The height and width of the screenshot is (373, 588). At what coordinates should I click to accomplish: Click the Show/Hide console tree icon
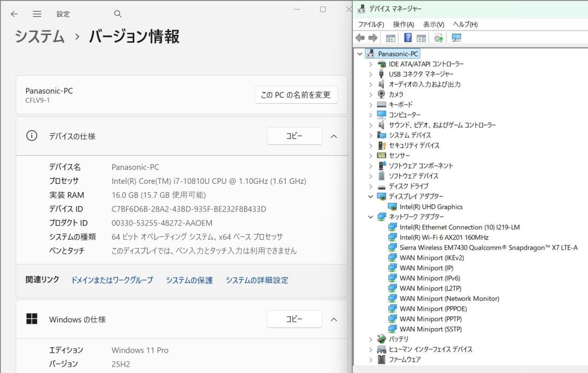[391, 37]
